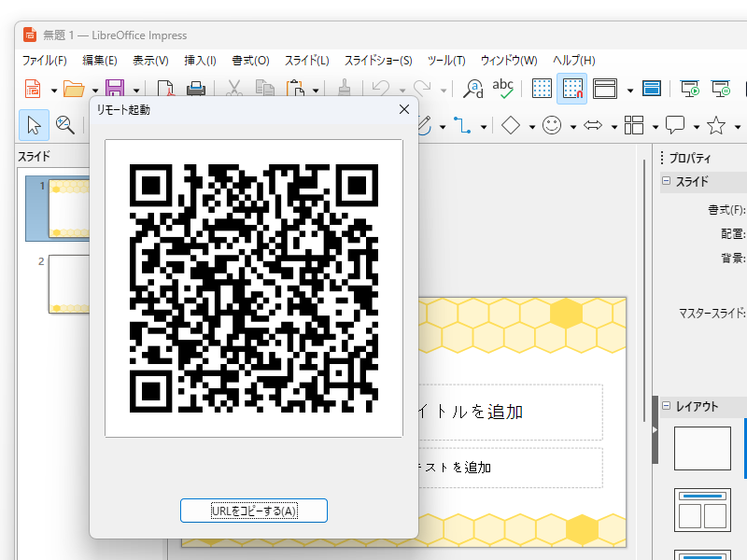Viewport: 747px width, 560px height.
Task: Select the Connector tool
Action: (x=462, y=125)
